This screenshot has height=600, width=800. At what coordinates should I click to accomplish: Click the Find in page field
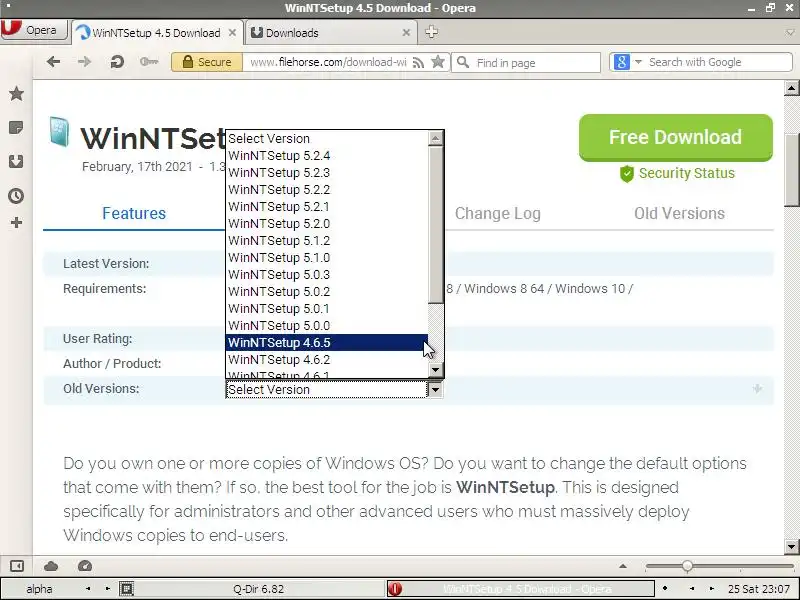pyautogui.click(x=526, y=62)
